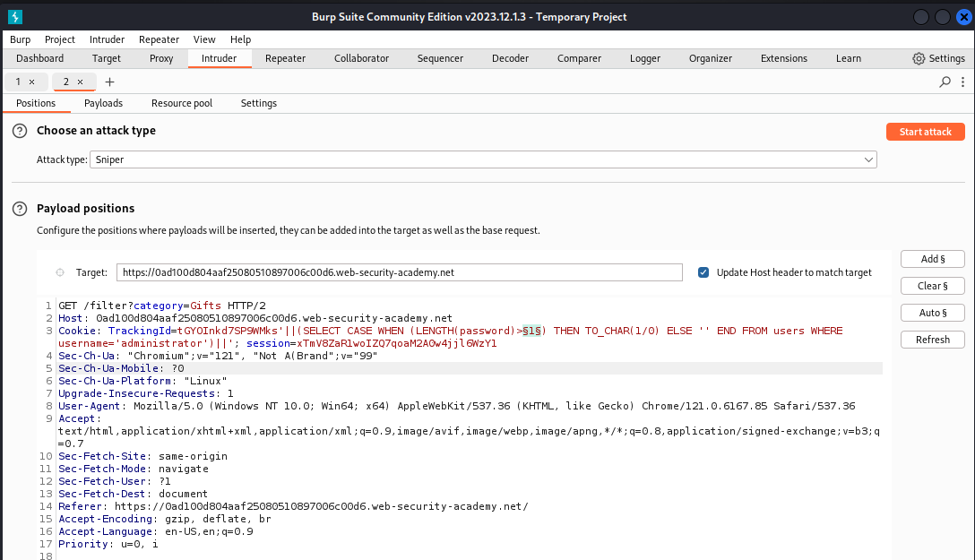Open the Intruder Settings sub-tab

(x=259, y=103)
